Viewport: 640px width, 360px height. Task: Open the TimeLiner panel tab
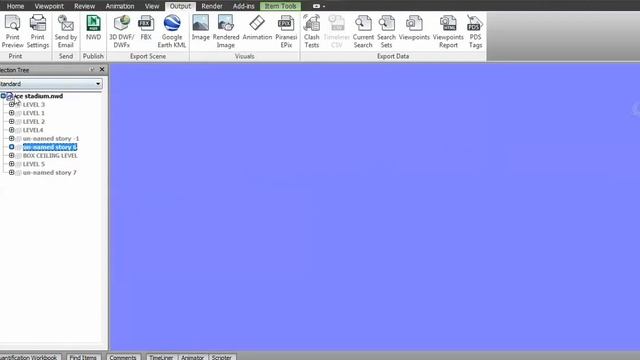(x=161, y=357)
